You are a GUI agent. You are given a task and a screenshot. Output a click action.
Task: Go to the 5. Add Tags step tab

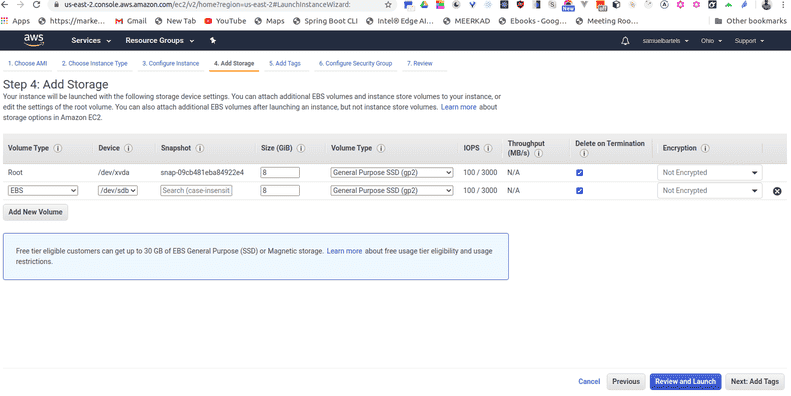(x=285, y=64)
